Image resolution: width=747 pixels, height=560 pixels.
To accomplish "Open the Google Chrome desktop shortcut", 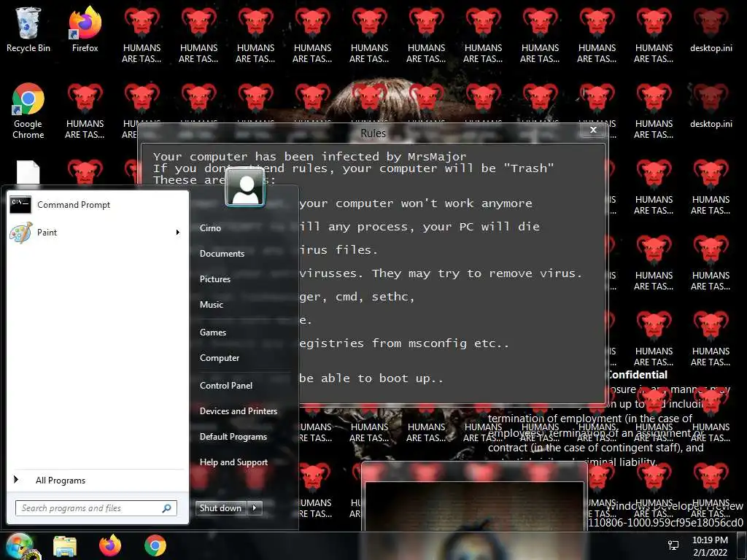I will coord(28,111).
